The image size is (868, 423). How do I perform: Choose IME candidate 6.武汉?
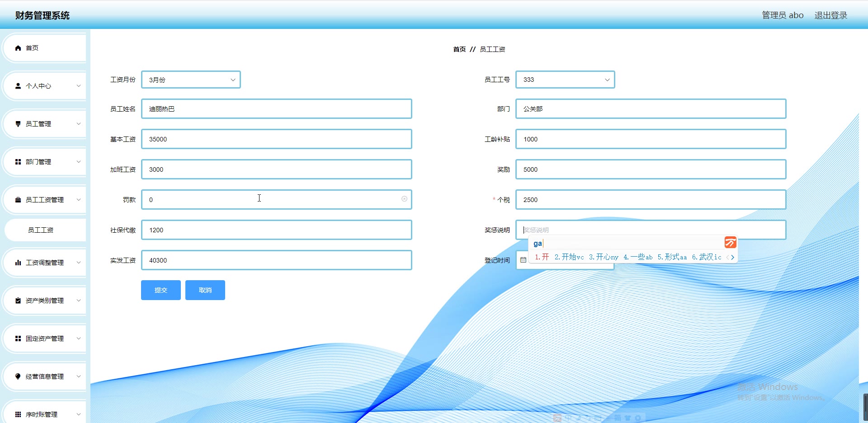pyautogui.click(x=707, y=257)
